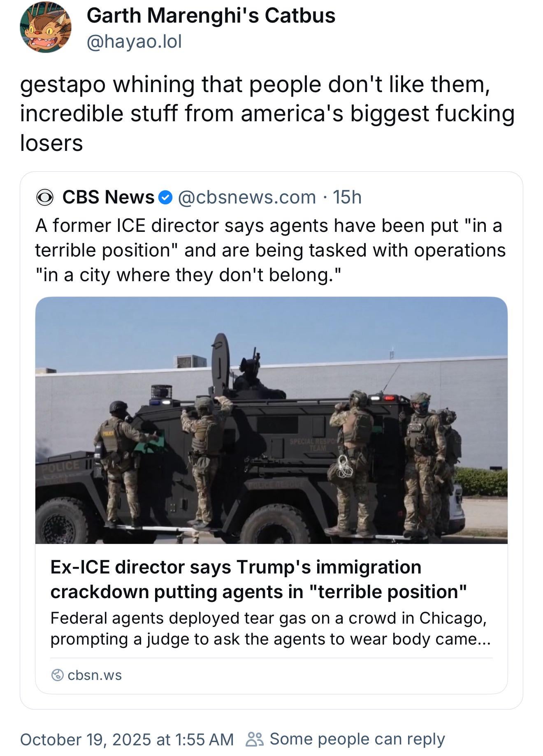Image resolution: width=543 pixels, height=756 pixels.
Task: Click the @cbsnews.com handle
Action: 247,197
